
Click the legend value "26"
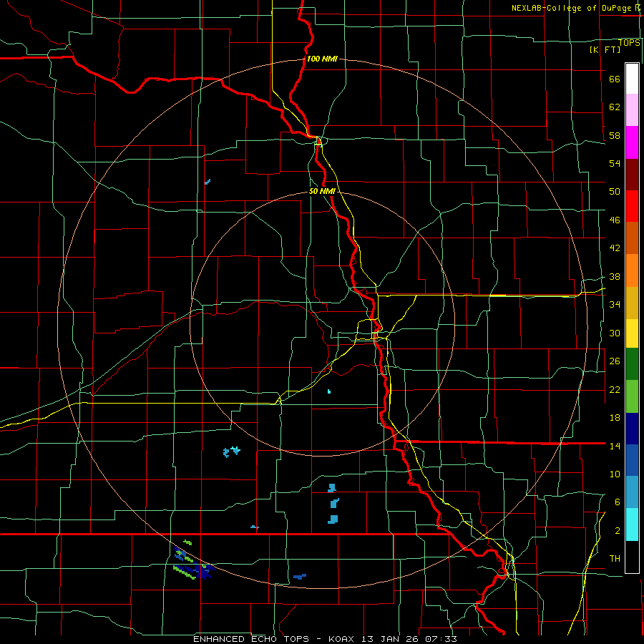(615, 361)
